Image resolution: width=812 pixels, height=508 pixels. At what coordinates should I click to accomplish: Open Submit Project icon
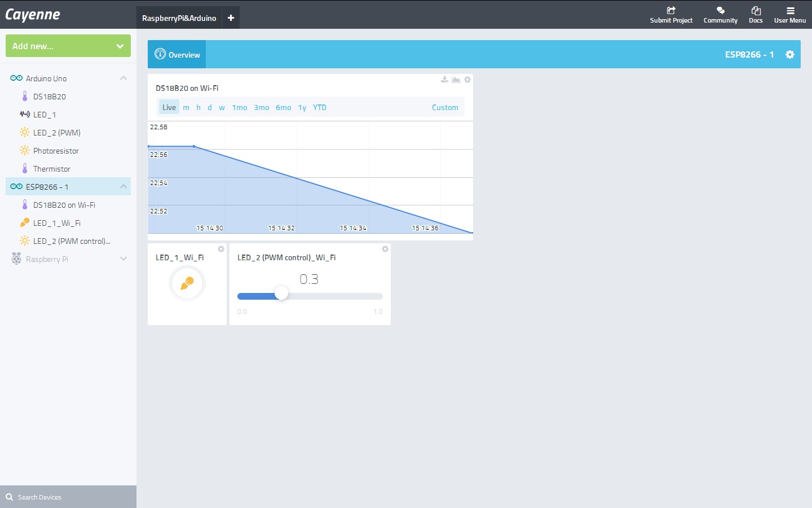click(x=671, y=10)
